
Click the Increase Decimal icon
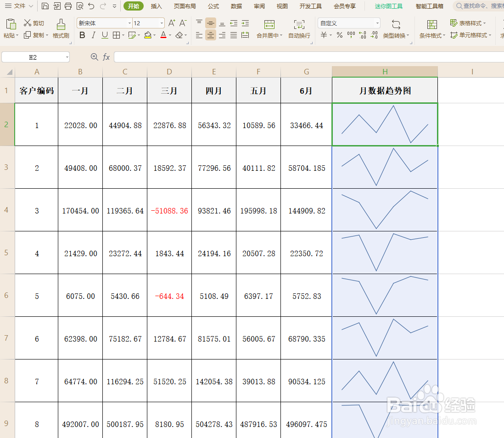(x=363, y=35)
